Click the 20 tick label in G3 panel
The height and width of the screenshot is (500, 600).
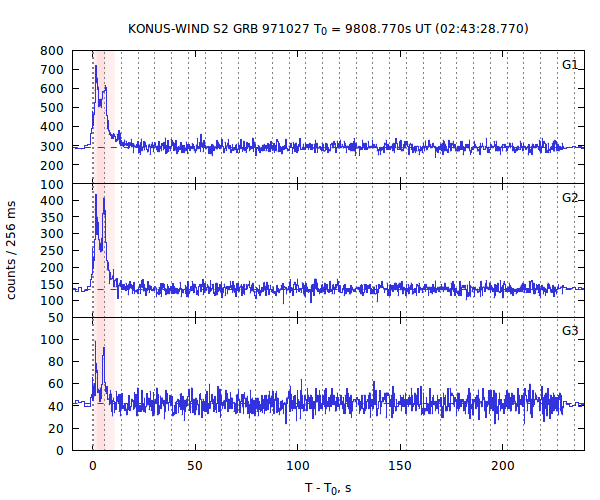click(x=55, y=428)
